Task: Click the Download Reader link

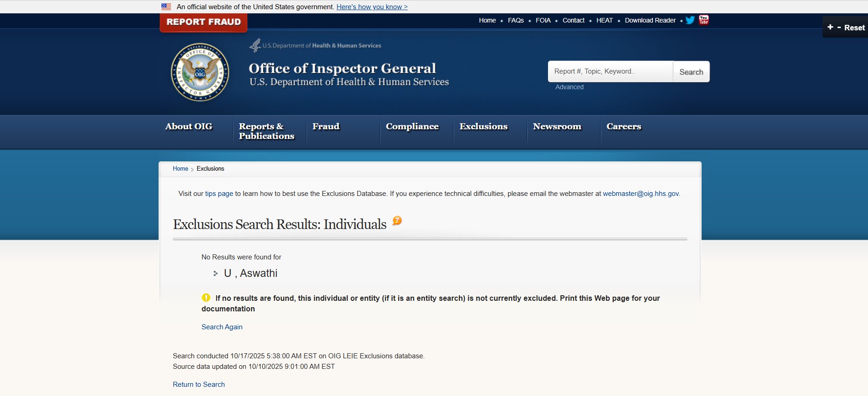Action: click(x=650, y=20)
